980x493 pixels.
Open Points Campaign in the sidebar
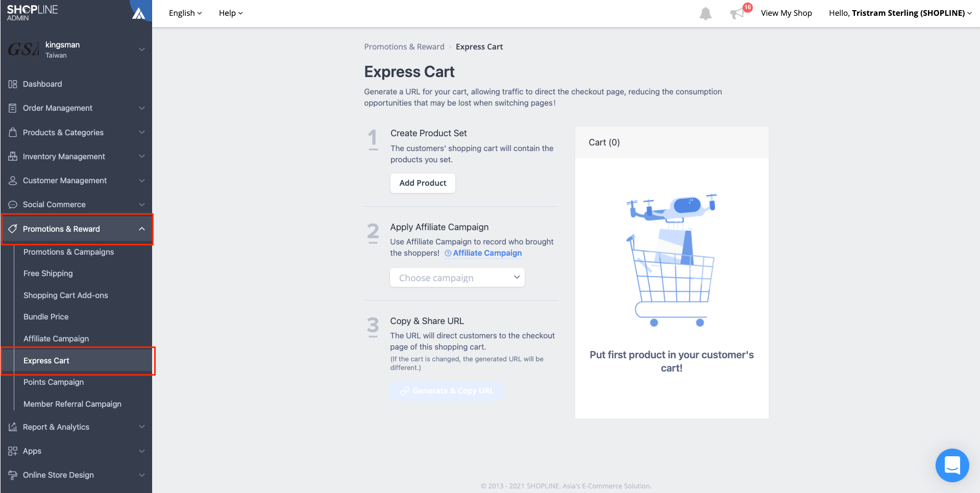tap(54, 382)
